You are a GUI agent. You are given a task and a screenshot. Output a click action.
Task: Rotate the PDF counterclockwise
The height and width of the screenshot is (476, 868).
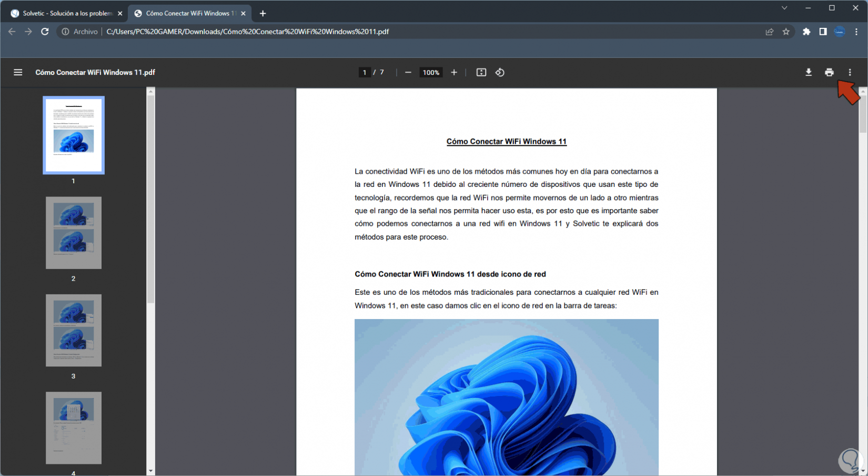click(500, 73)
